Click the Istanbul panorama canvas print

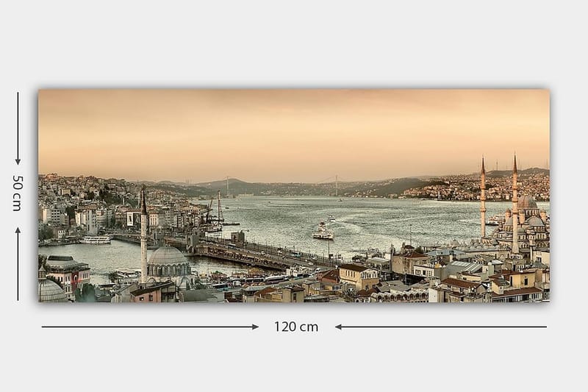tap(294, 196)
